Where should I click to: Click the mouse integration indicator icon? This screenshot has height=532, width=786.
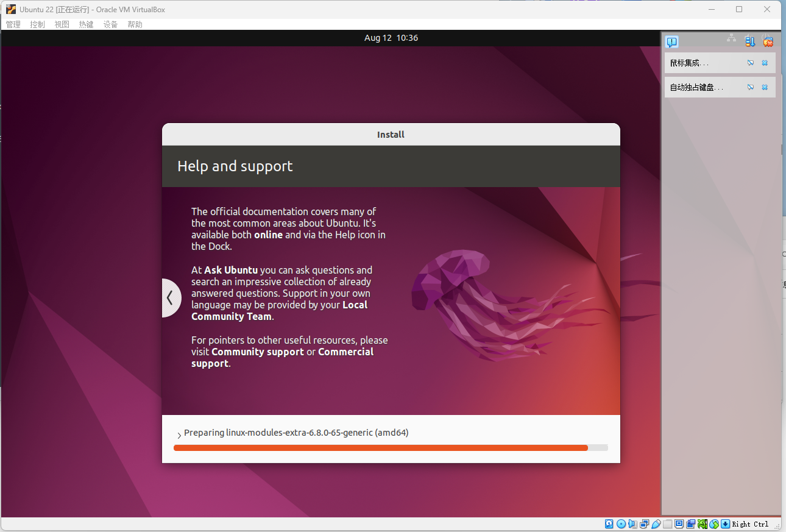tap(713, 524)
